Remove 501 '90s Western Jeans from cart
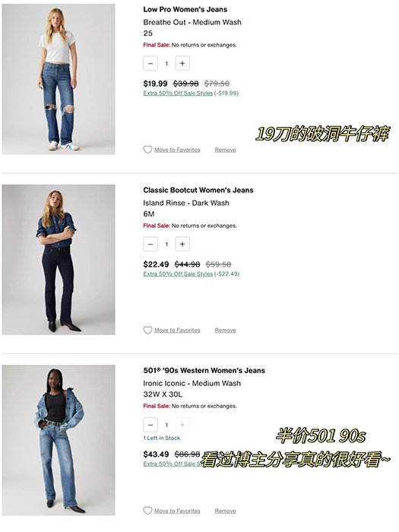Viewport: 399px width, 532px height. tap(225, 511)
